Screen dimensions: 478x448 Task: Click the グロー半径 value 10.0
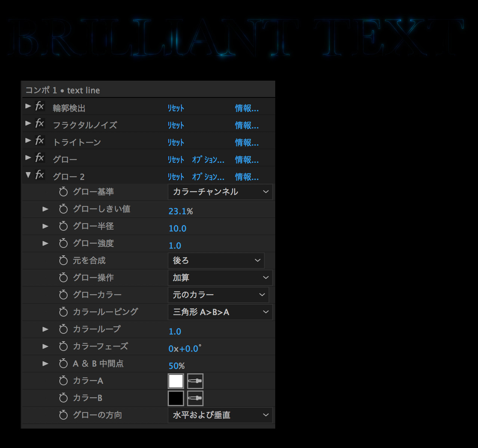click(177, 228)
